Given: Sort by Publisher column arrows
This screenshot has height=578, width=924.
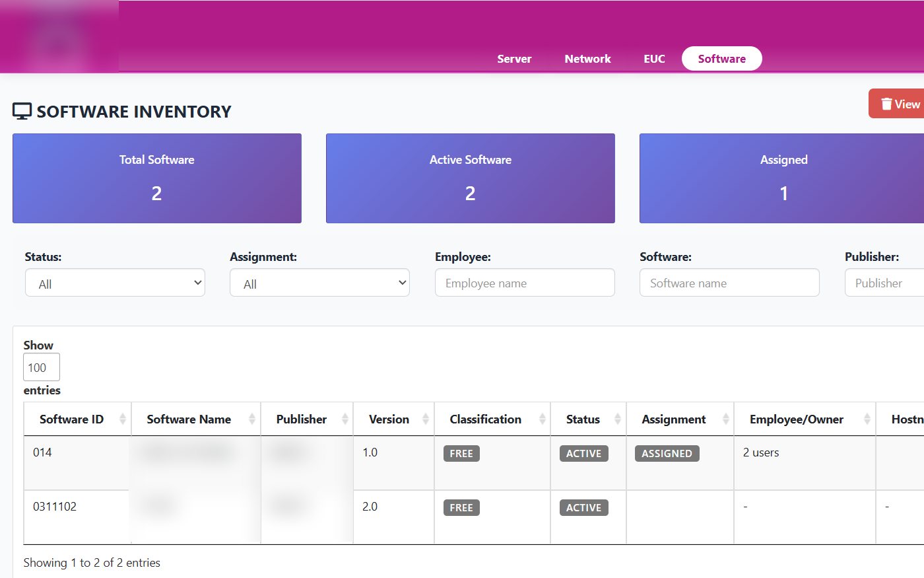Looking at the screenshot, I should click(345, 419).
